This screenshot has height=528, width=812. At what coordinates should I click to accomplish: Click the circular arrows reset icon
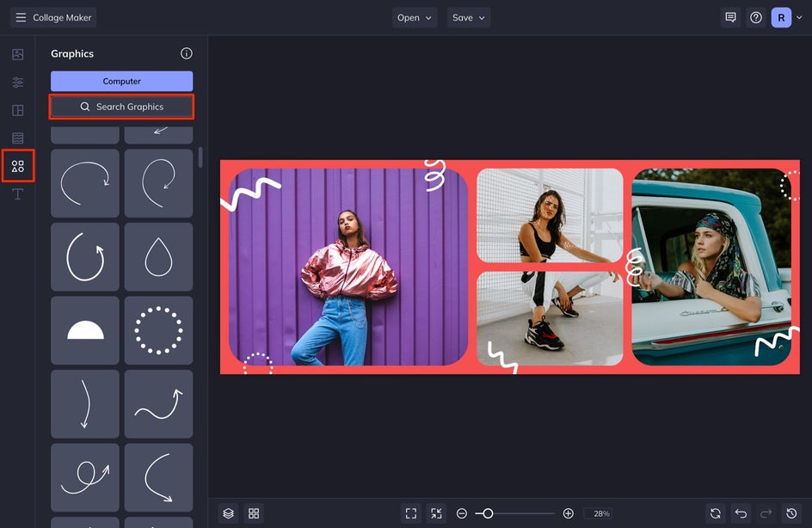coord(716,513)
